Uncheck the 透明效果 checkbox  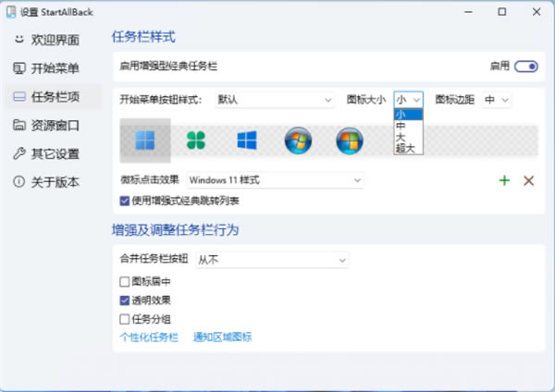tap(125, 300)
